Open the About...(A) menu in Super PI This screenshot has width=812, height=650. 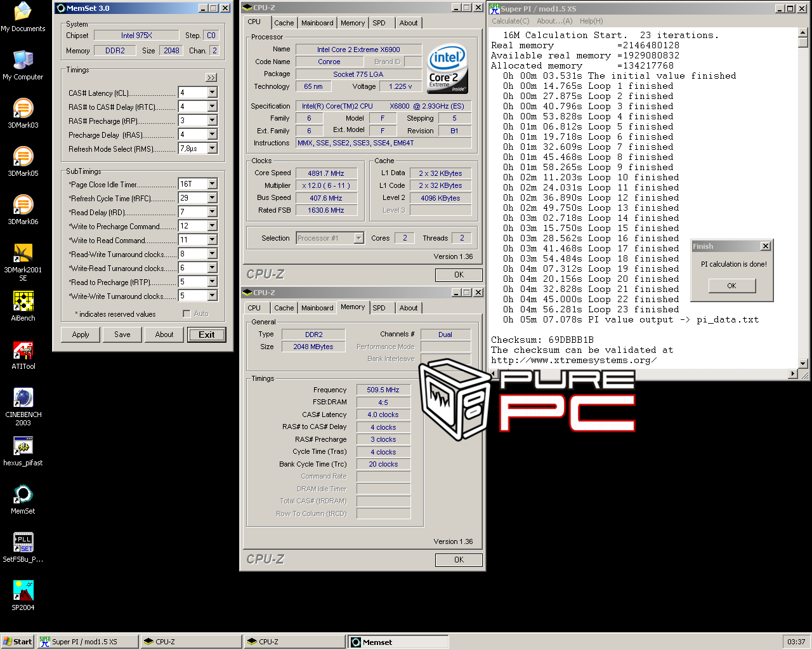pyautogui.click(x=554, y=21)
